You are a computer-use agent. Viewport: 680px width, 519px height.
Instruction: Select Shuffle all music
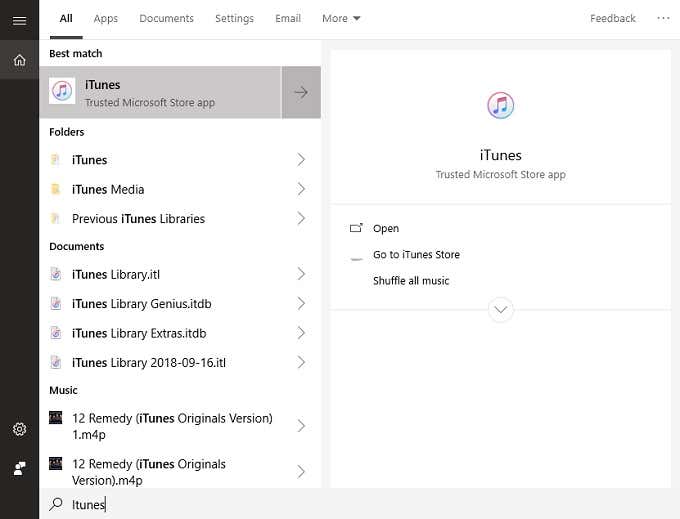(411, 281)
